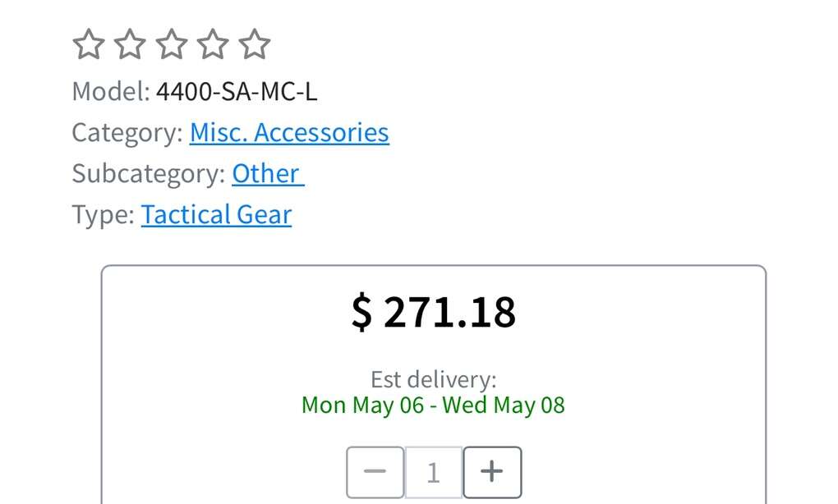Increase quantity with the plus button
The width and height of the screenshot is (838, 504).
492,472
